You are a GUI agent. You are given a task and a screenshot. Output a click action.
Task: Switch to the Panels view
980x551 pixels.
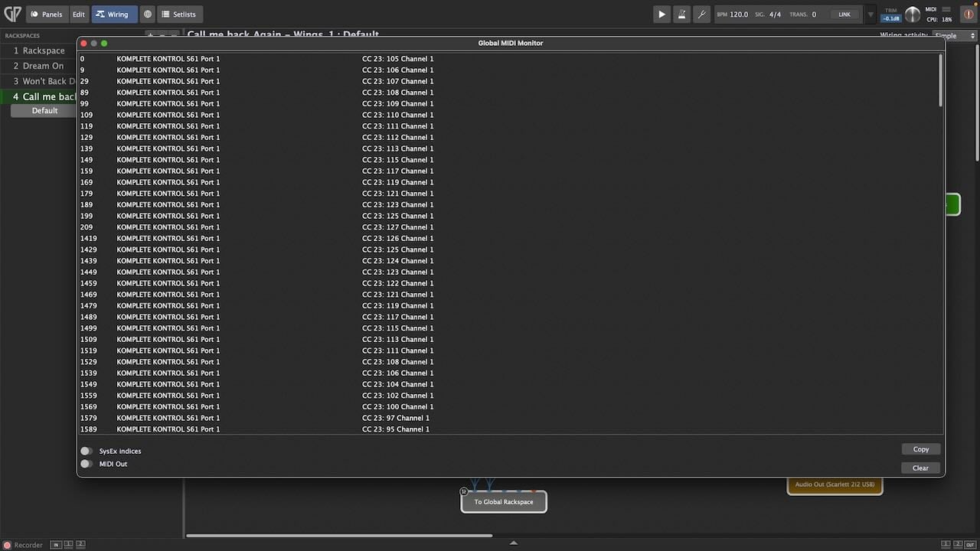click(x=47, y=14)
